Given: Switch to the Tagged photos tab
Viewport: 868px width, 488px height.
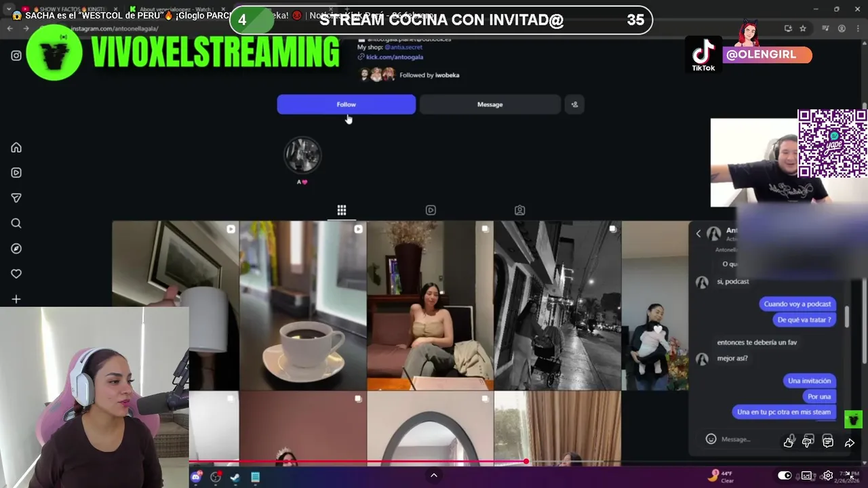Looking at the screenshot, I should pyautogui.click(x=519, y=210).
